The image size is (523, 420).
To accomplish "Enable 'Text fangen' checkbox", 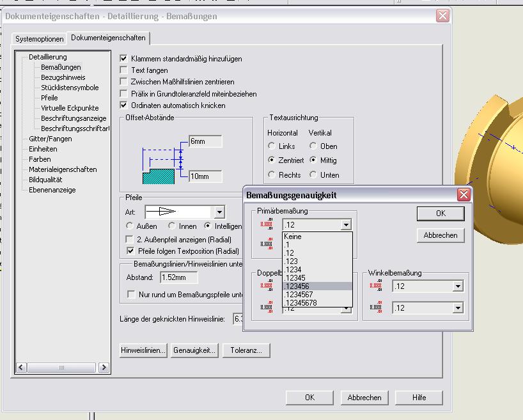I will (x=124, y=70).
